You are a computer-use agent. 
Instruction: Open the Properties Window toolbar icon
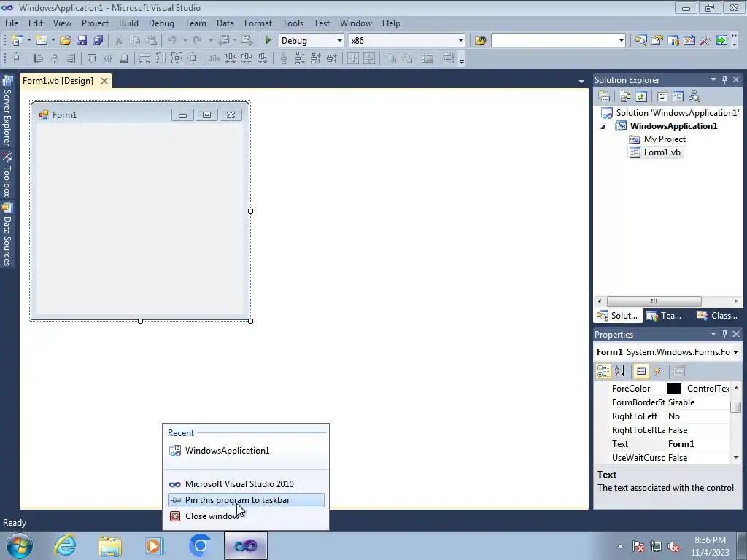coord(657,41)
